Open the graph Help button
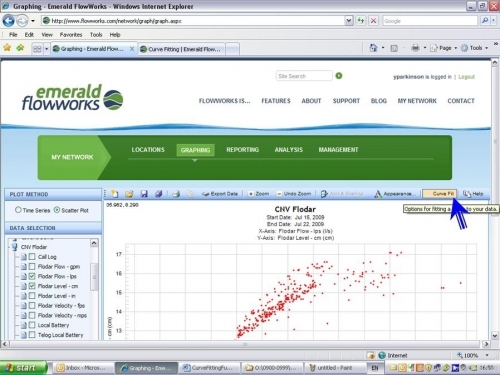This screenshot has height=375, width=500. [473, 194]
